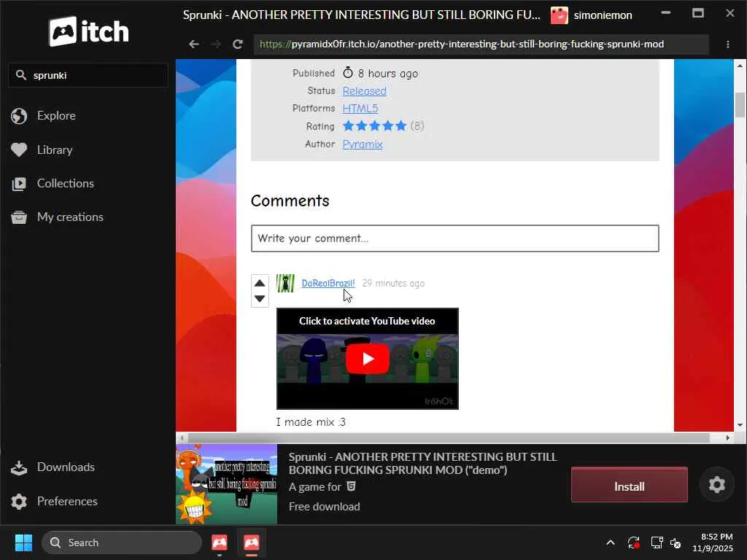Click the My creations box icon
747x560 pixels.
coord(19,217)
